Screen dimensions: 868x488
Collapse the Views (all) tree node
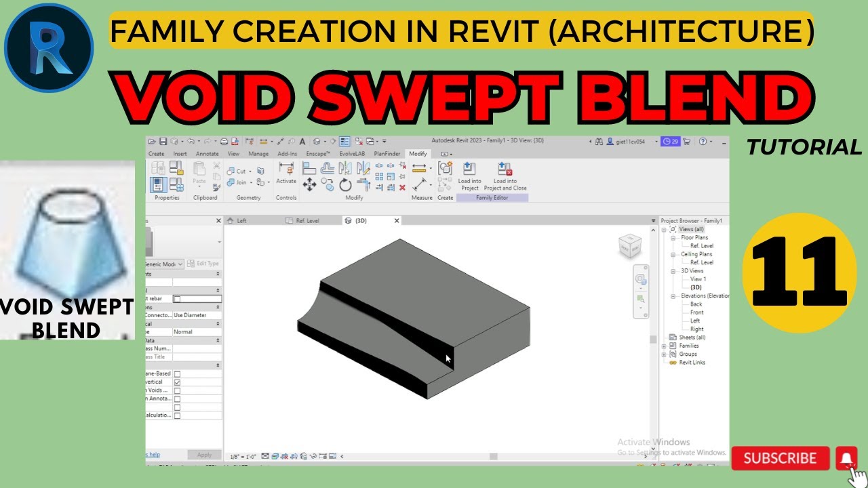click(665, 230)
